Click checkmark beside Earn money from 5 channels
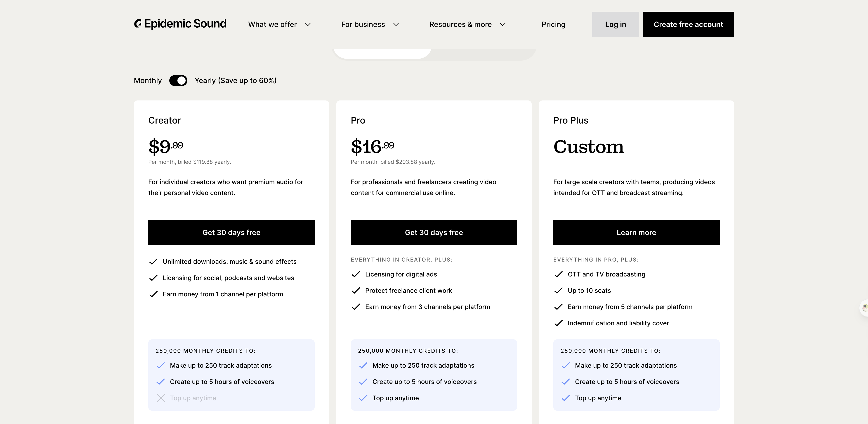 pos(558,307)
